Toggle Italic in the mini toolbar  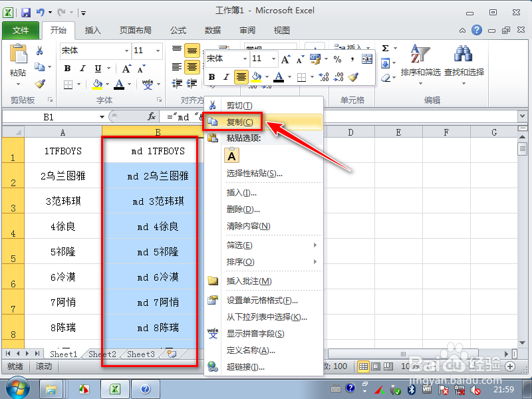click(x=226, y=77)
